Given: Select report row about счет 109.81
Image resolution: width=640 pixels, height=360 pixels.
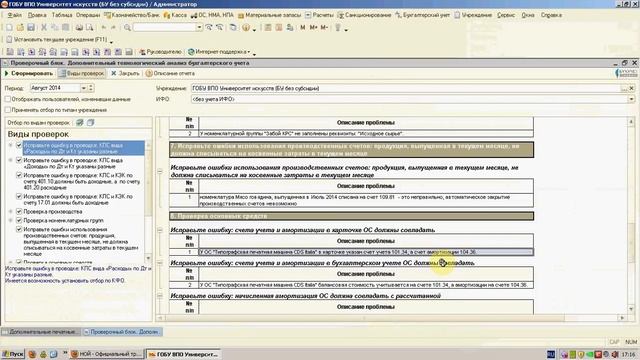Looking at the screenshot, I should [366, 200].
